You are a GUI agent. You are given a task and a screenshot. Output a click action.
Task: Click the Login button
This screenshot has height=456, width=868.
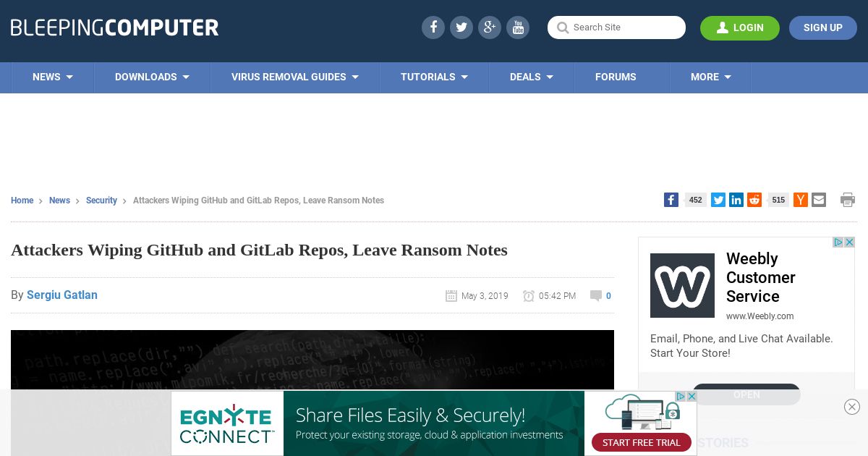coord(740,28)
